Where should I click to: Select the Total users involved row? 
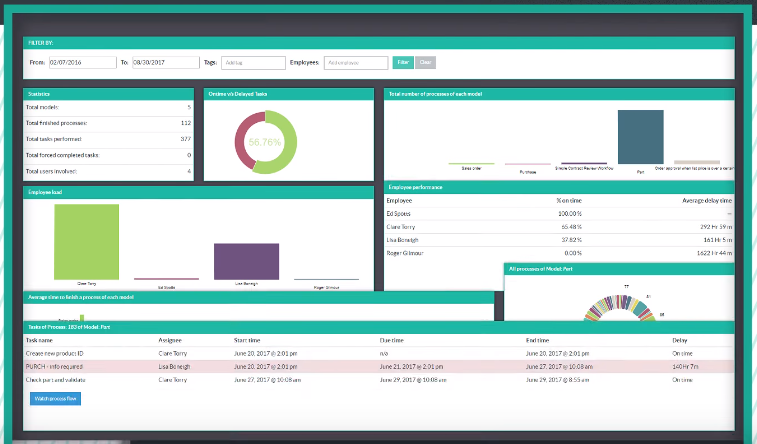108,171
